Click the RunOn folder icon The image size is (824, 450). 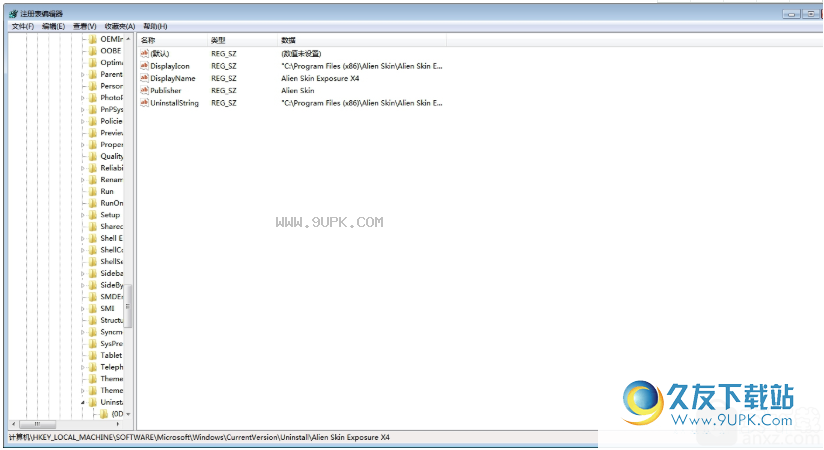coord(93,203)
